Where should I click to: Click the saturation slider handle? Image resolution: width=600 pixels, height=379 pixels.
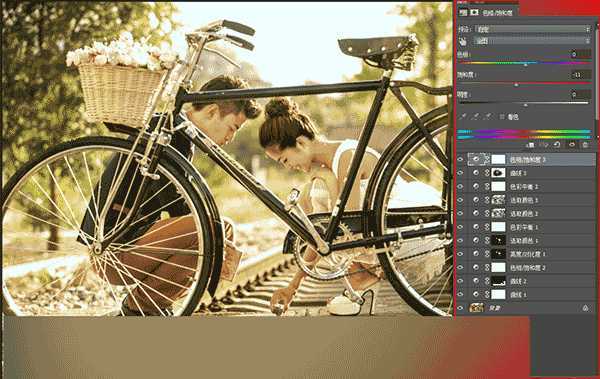point(516,85)
